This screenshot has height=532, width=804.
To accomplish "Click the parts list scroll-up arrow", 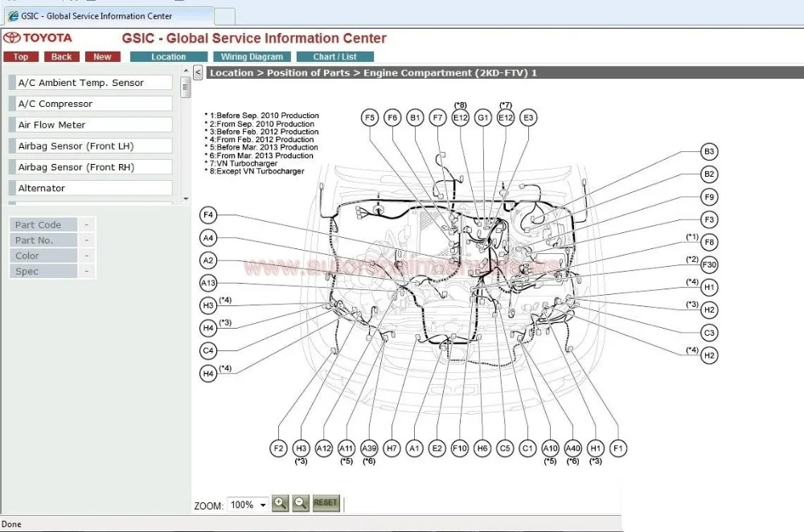I will point(186,71).
